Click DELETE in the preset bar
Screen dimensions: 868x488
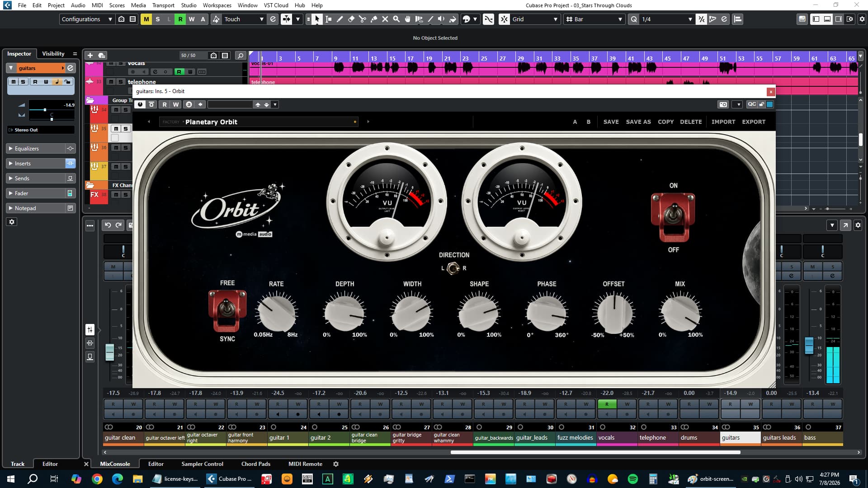pyautogui.click(x=691, y=122)
